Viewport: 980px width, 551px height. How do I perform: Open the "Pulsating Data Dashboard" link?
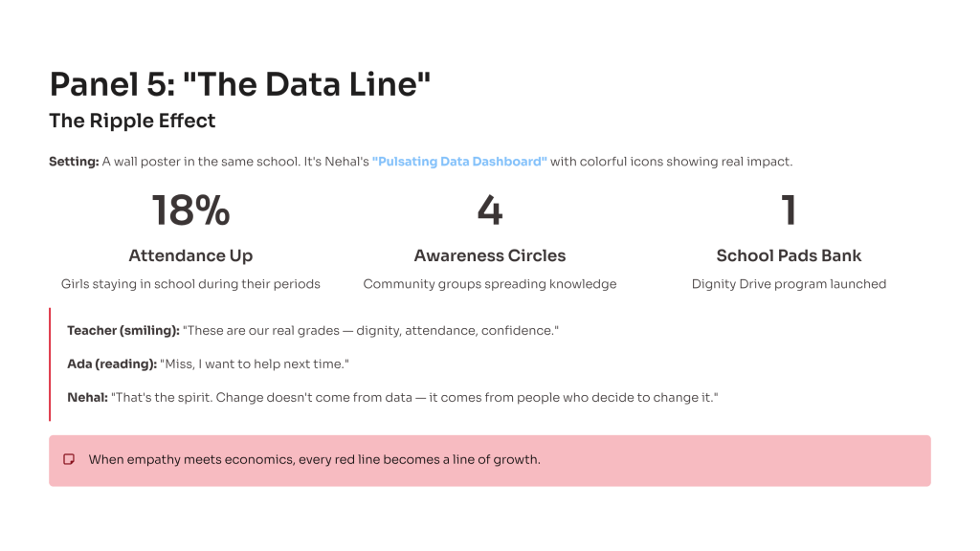[459, 162]
